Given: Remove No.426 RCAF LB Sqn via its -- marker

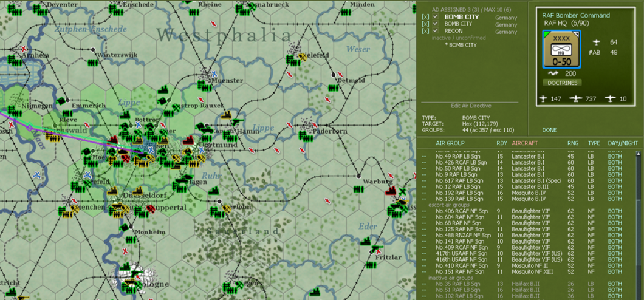Looking at the screenshot, I should (424, 162).
